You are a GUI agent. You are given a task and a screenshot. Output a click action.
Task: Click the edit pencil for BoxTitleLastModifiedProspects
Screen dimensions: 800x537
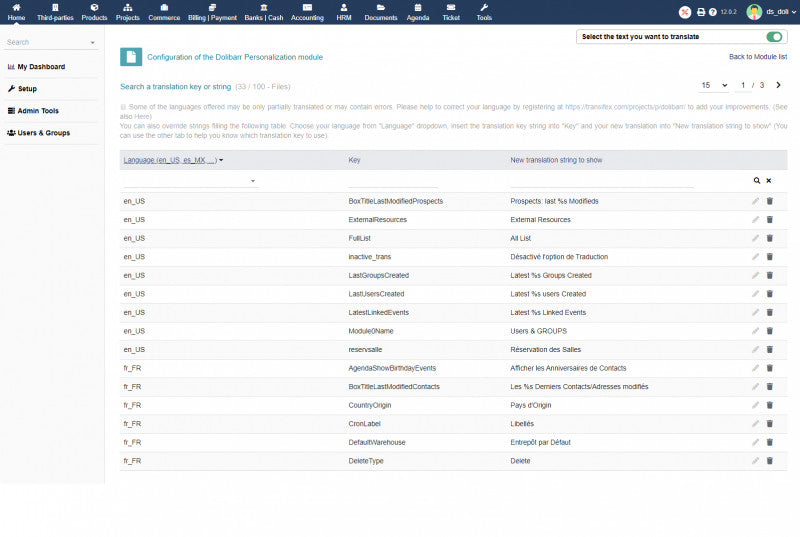(756, 201)
